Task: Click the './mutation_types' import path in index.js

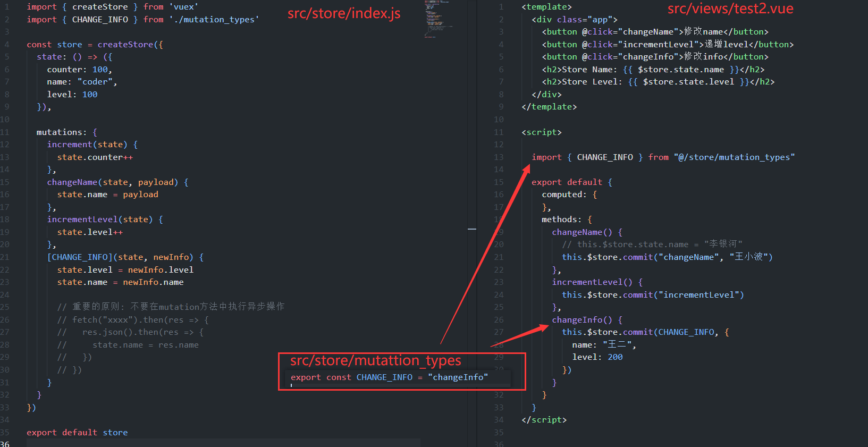Action: coord(214,20)
